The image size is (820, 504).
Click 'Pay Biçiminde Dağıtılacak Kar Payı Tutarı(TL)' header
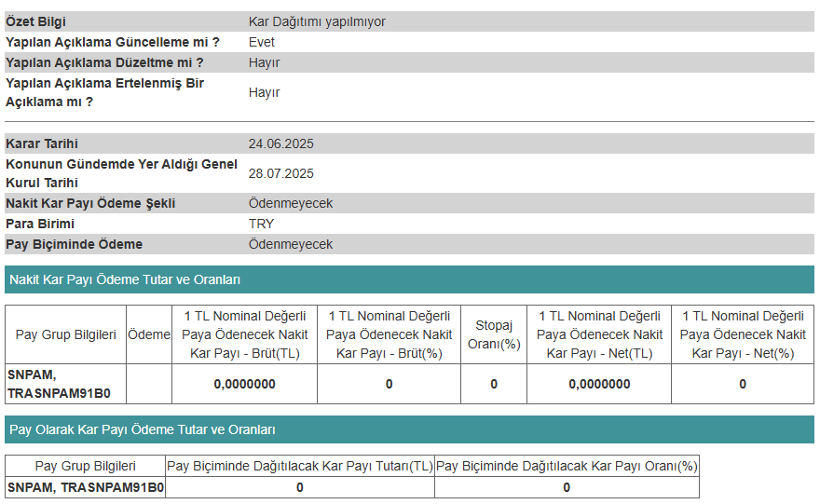click(x=300, y=466)
